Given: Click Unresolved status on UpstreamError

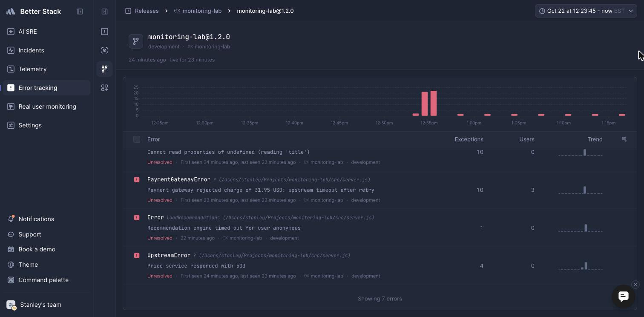Looking at the screenshot, I should pyautogui.click(x=160, y=276).
